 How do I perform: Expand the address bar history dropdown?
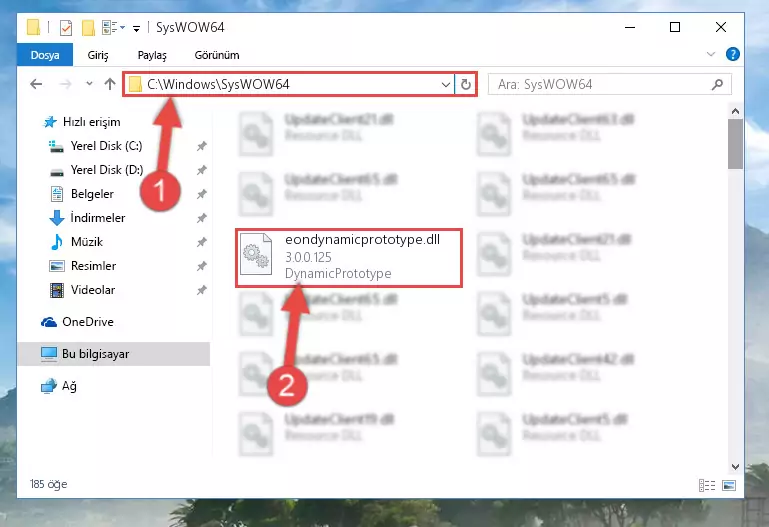coord(445,84)
